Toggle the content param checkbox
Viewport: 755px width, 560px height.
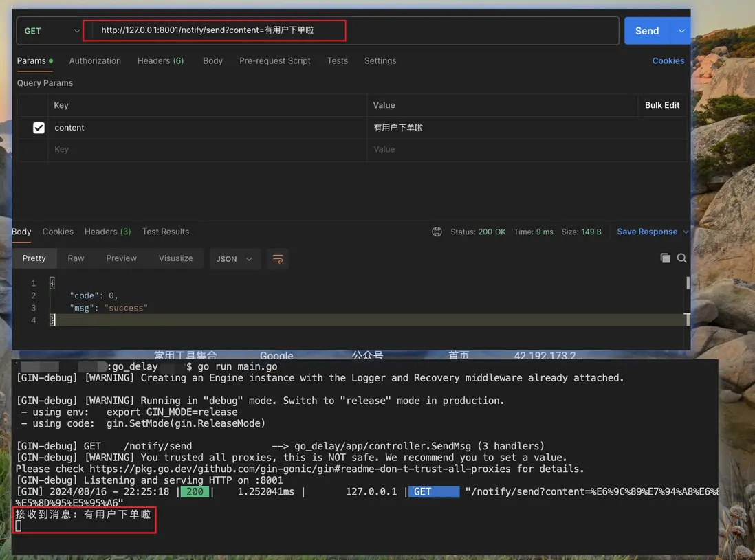39,128
